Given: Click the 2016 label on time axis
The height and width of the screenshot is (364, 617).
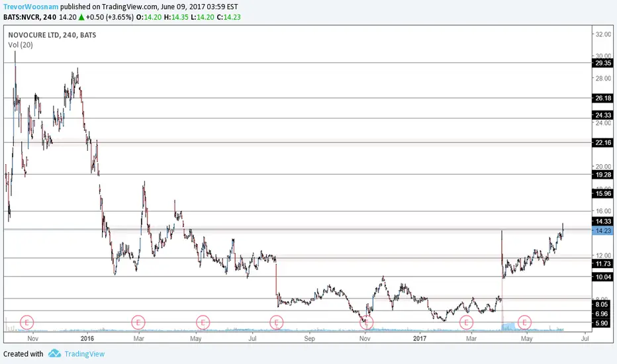Looking at the screenshot, I should (87, 338).
